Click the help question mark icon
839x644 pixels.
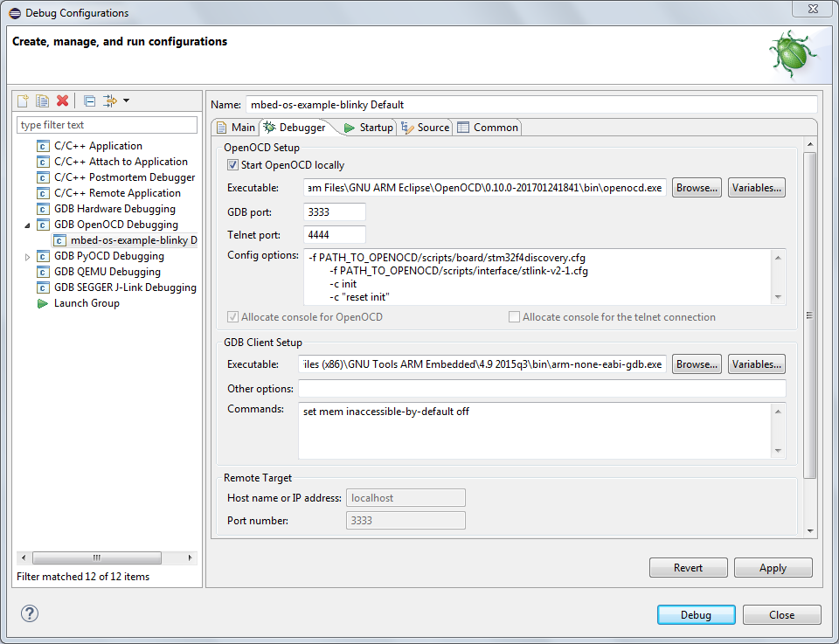(30, 613)
